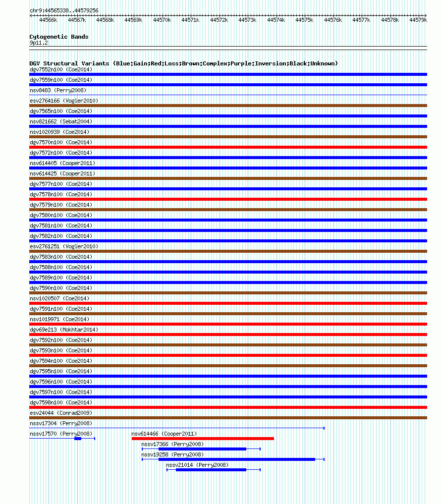Image resolution: width=441 pixels, height=504 pixels.
Task: Click esv24044 (Conrad2009) label
Action: (x=61, y=413)
